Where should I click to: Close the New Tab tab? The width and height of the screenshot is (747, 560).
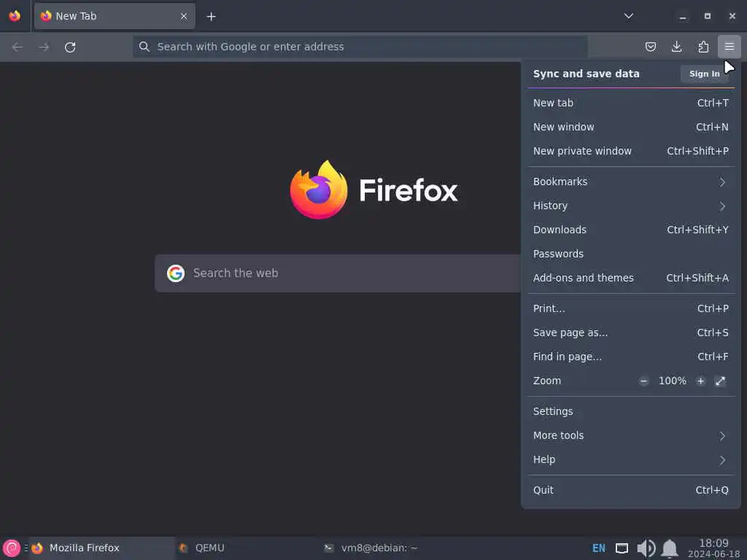tap(184, 17)
